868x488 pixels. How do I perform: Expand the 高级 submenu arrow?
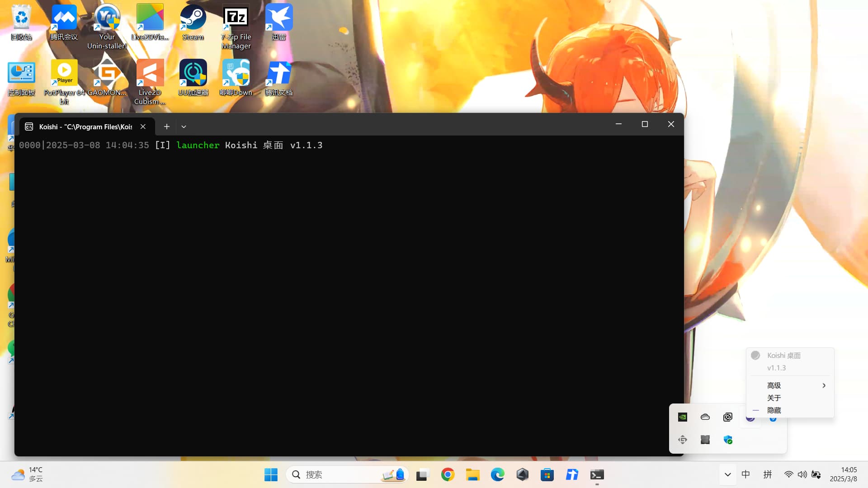click(824, 385)
